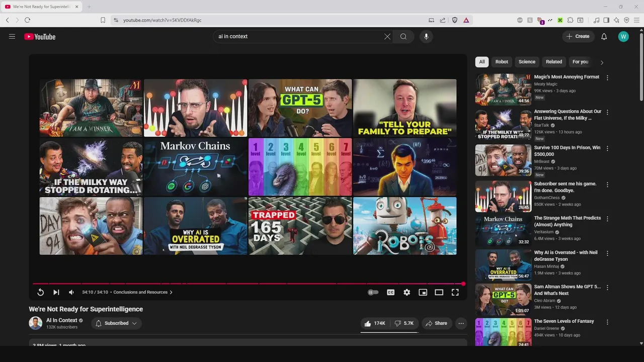
Task: Share the video
Action: click(x=436, y=323)
